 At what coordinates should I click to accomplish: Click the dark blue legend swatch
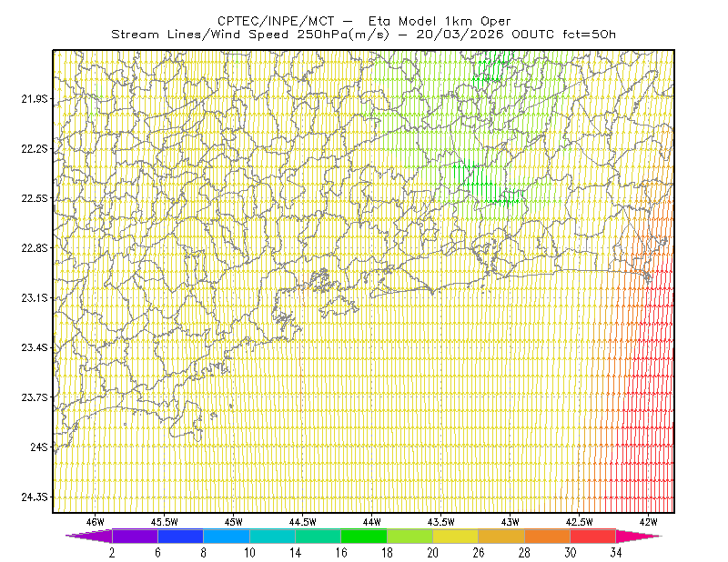[180, 536]
